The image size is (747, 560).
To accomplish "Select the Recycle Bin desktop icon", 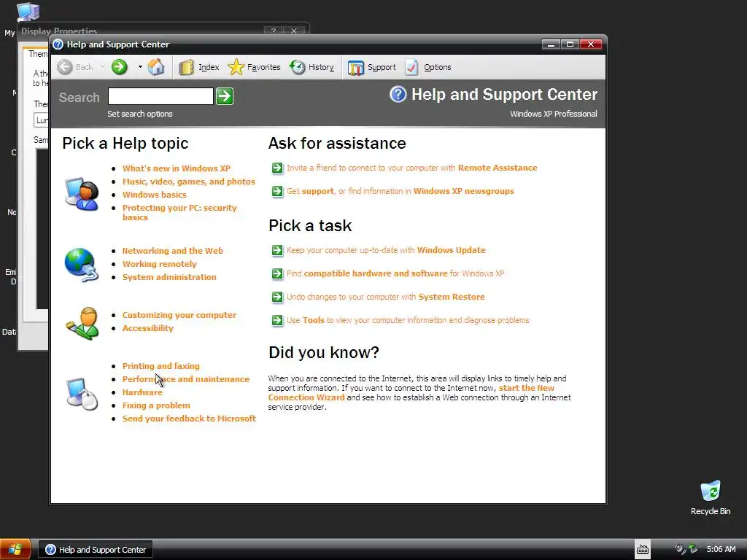I will point(711,497).
